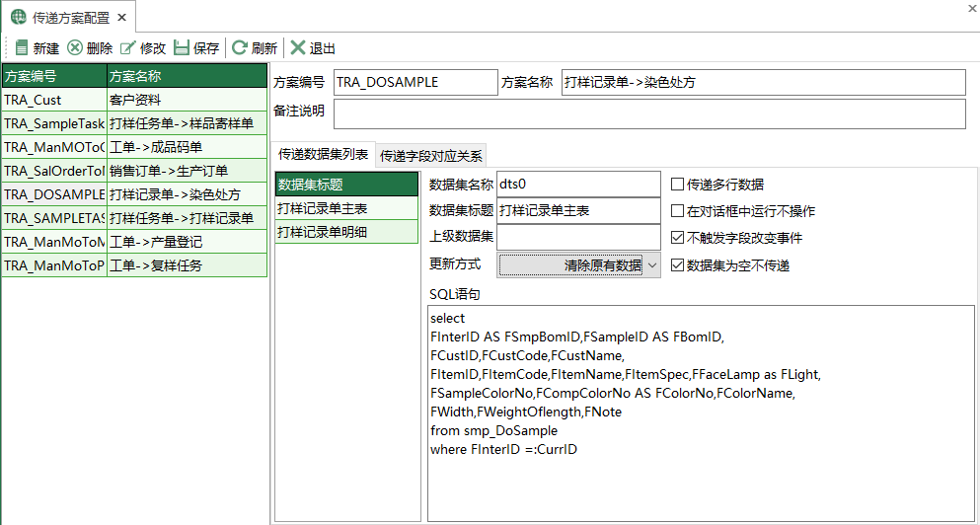Image resolution: width=980 pixels, height=525 pixels.
Task: Click the 数据集标题 input field
Action: (578, 211)
